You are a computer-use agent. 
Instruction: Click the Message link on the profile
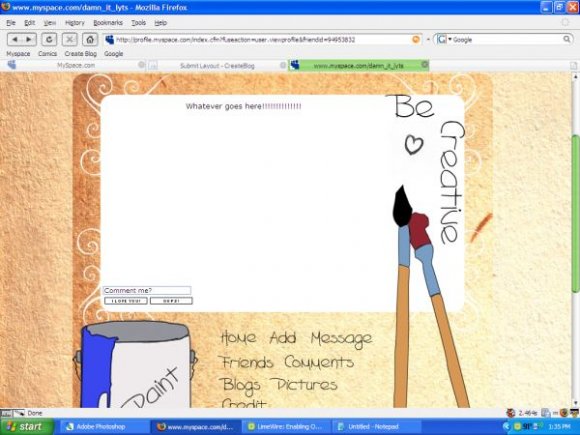[x=341, y=339]
